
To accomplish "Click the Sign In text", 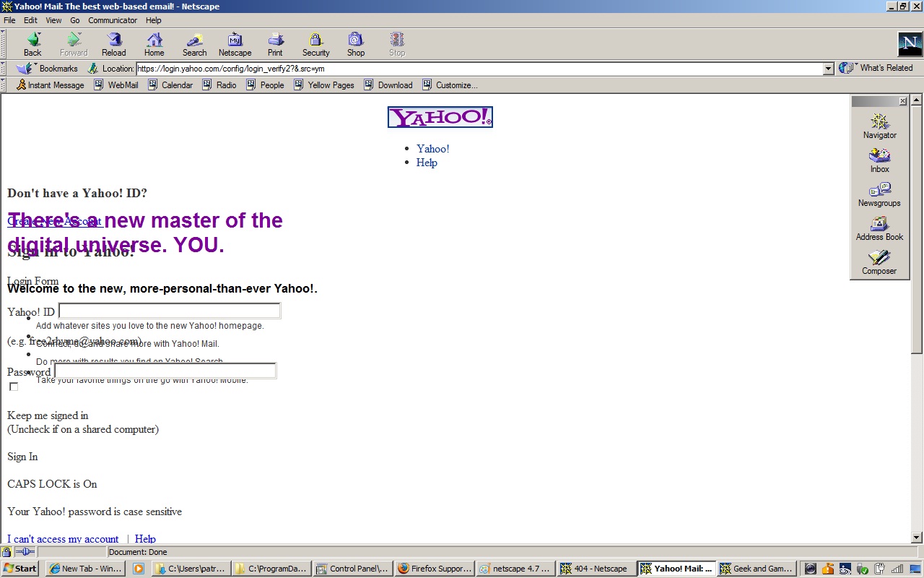I will [22, 457].
